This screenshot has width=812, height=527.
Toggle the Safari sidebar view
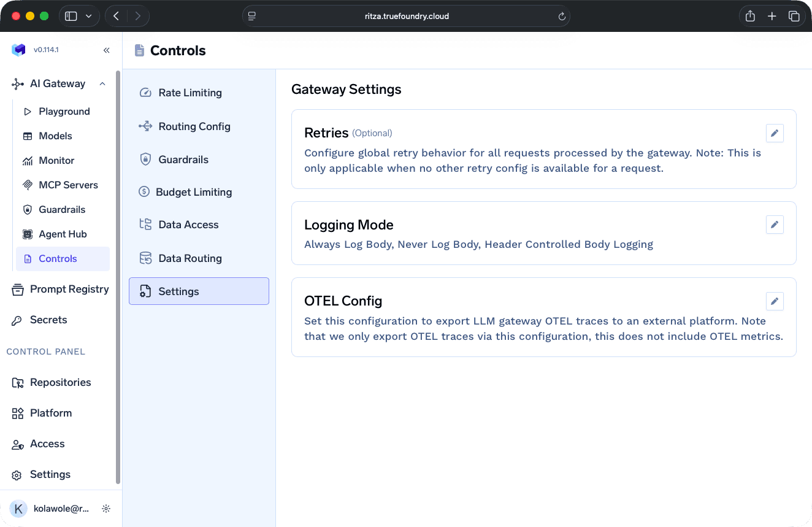tap(72, 16)
